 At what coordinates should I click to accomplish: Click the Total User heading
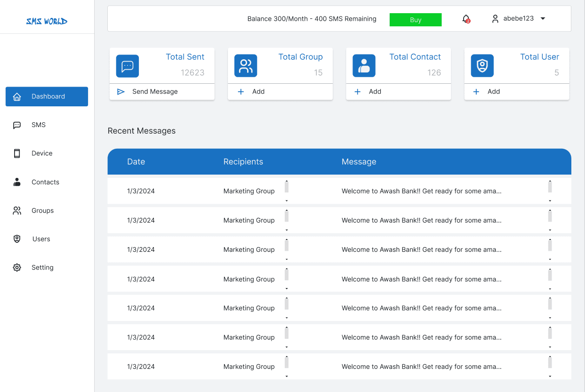540,57
